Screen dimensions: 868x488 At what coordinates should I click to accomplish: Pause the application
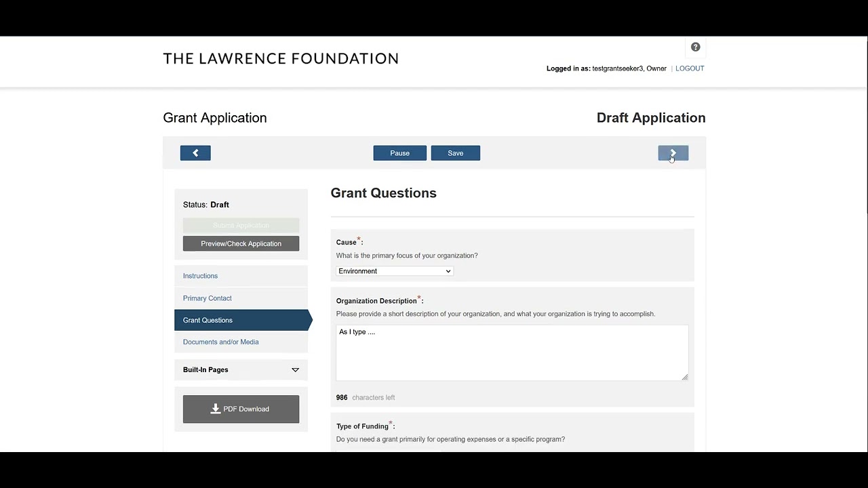tap(400, 153)
